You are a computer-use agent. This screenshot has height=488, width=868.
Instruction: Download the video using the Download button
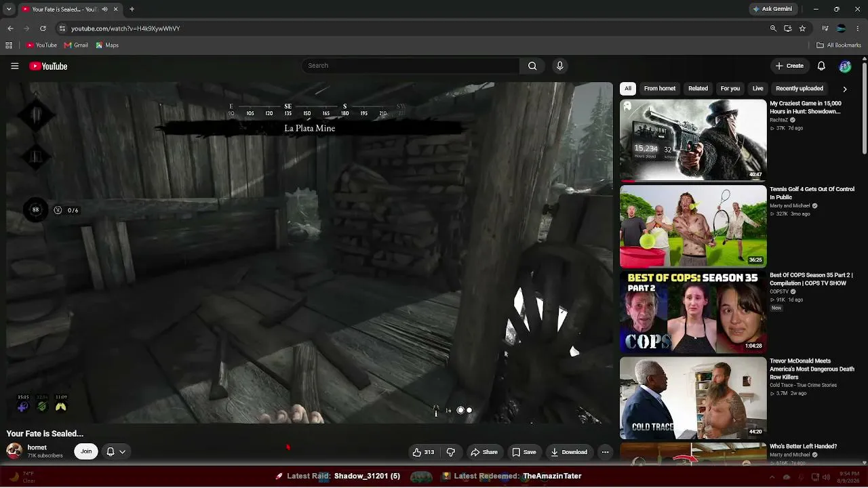point(569,452)
